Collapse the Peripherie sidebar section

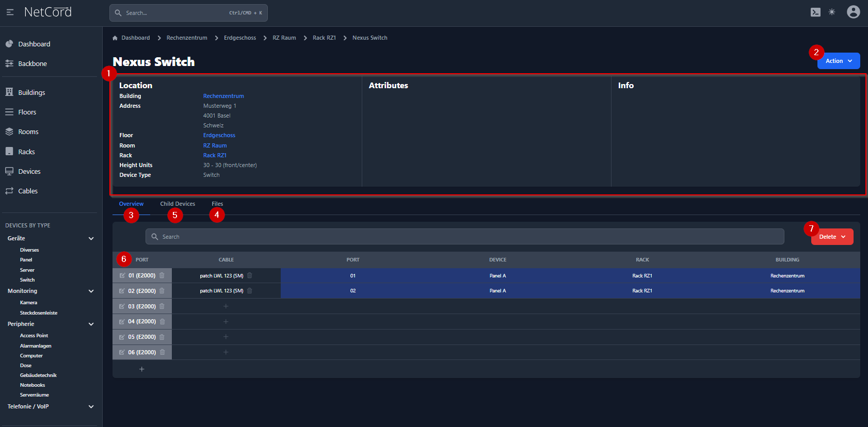(x=91, y=324)
